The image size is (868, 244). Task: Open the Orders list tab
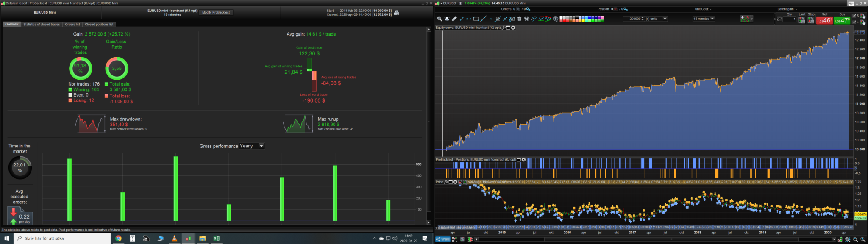[72, 24]
